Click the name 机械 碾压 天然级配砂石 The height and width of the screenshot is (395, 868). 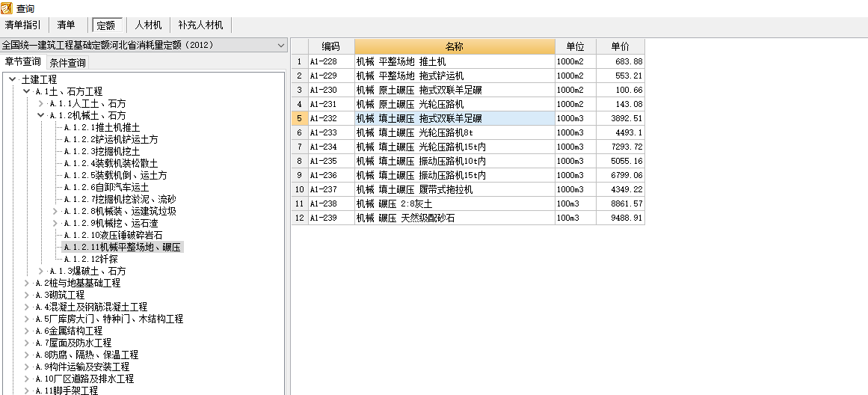tap(406, 218)
